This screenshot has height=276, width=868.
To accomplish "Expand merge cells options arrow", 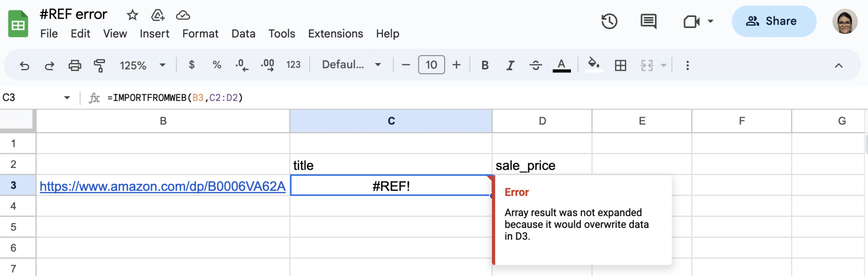I will coord(664,65).
